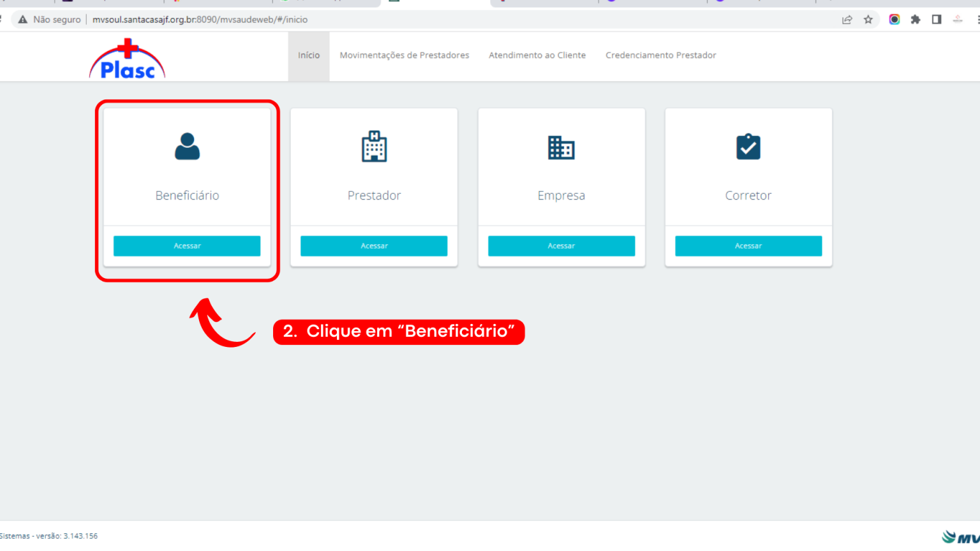Image resolution: width=980 pixels, height=551 pixels.
Task: Open the colorful circle extension icon
Action: tap(894, 19)
